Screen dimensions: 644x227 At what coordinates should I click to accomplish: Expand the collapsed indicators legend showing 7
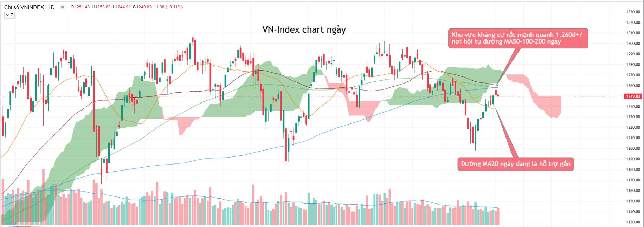point(9,15)
